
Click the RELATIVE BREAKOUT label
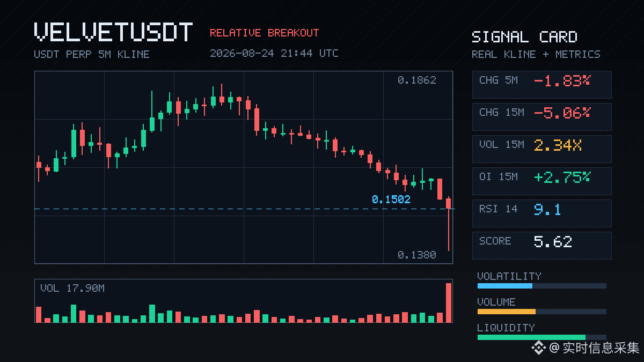(264, 33)
